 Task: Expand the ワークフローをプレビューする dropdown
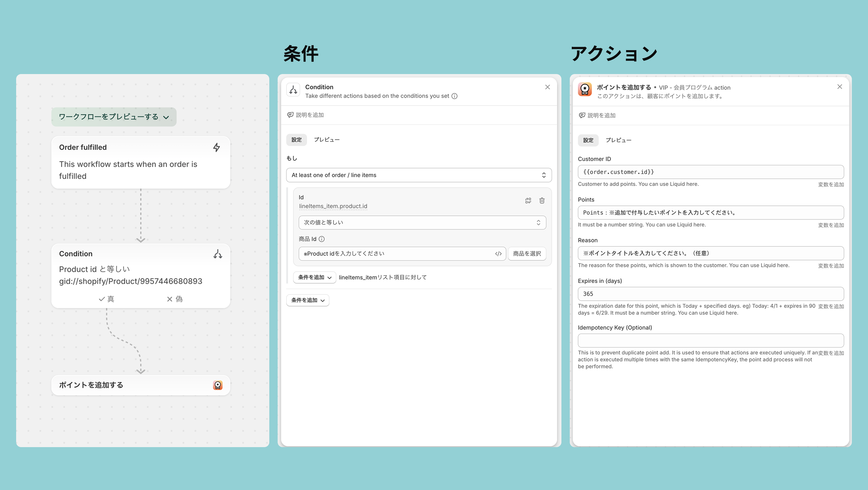(x=114, y=117)
